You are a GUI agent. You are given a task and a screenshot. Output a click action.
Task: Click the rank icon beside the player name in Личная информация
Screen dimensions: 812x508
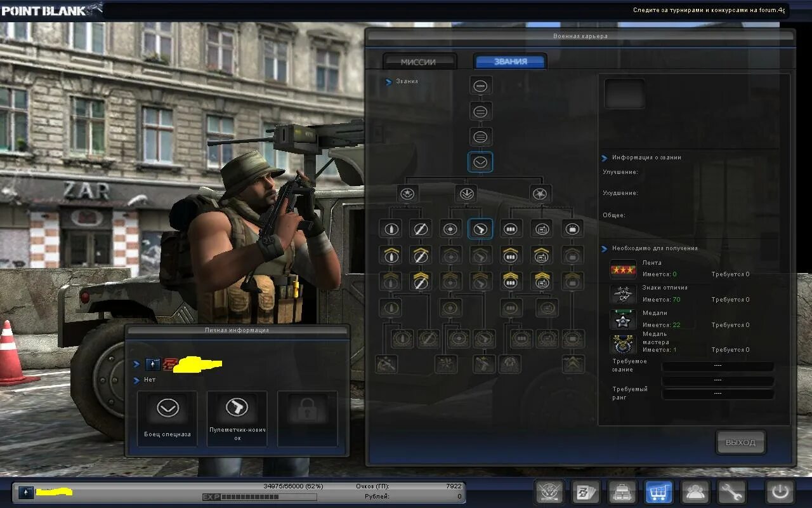153,364
